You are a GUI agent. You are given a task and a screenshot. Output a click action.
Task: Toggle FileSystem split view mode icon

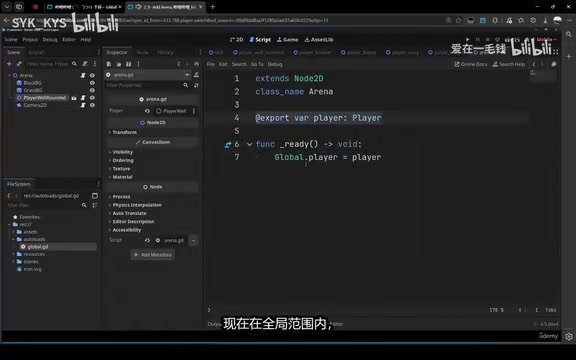[x=95, y=196]
